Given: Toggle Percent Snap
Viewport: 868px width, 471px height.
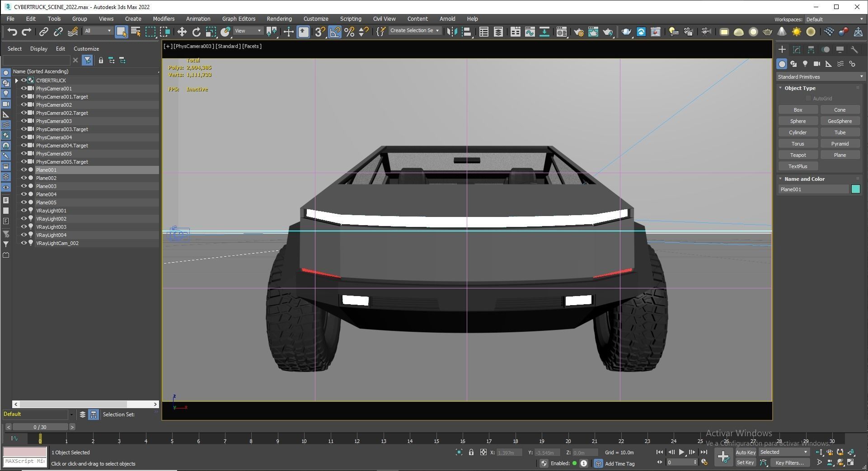Looking at the screenshot, I should coord(349,32).
